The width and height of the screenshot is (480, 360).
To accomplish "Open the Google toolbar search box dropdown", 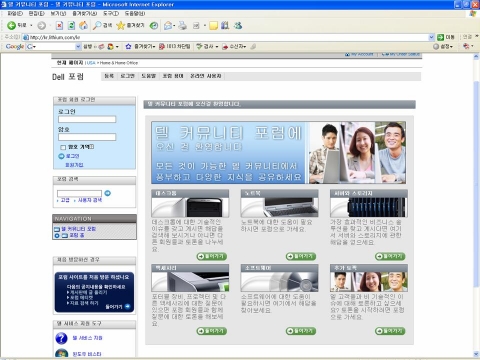I will pos(78,46).
